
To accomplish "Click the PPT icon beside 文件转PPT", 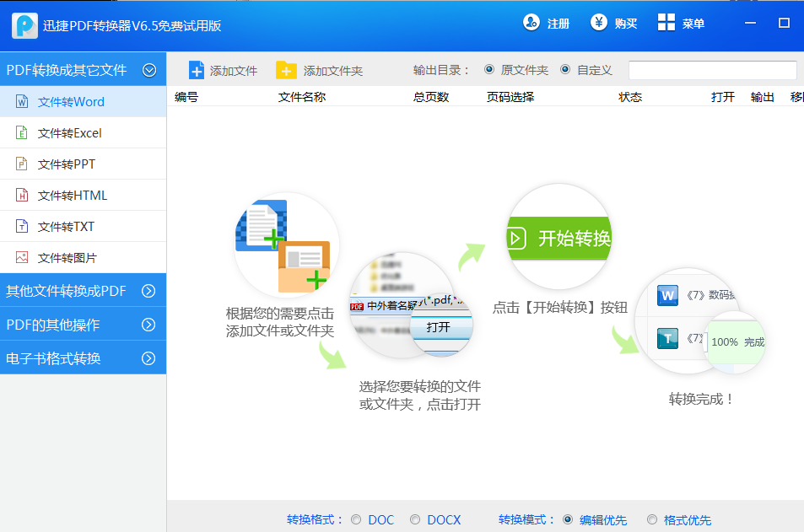I will point(22,164).
